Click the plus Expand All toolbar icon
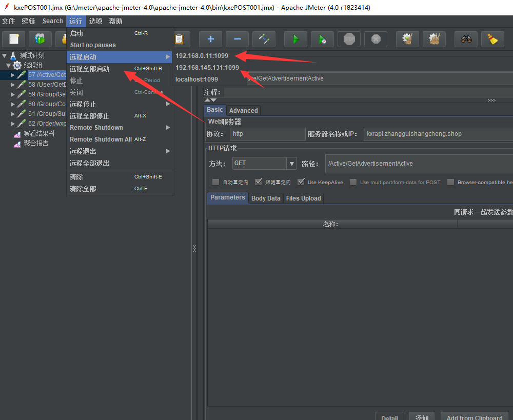513x420 pixels. tap(210, 39)
